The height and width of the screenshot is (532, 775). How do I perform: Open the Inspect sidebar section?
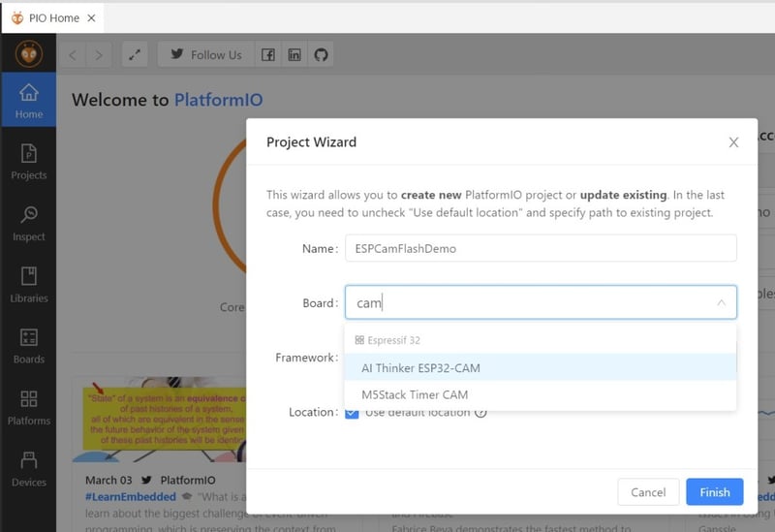pos(29,224)
